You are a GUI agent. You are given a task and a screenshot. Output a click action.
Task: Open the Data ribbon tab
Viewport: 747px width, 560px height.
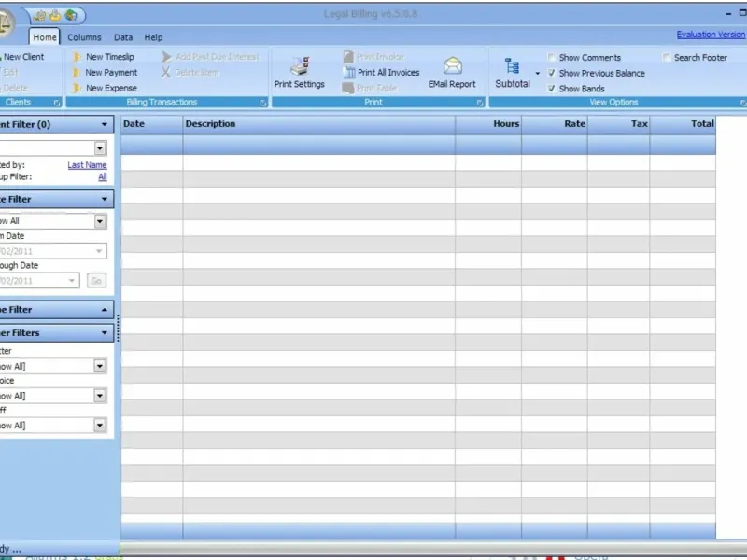pos(123,37)
